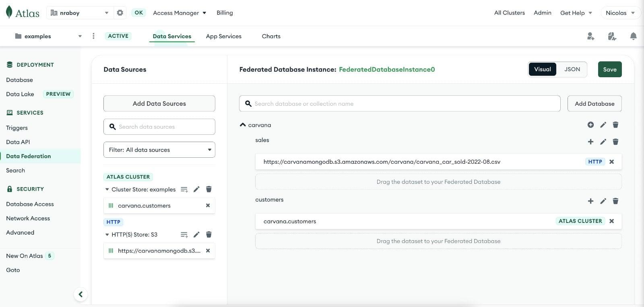644x307 pixels.
Task: Edit the carvana database name
Action: coord(603,125)
